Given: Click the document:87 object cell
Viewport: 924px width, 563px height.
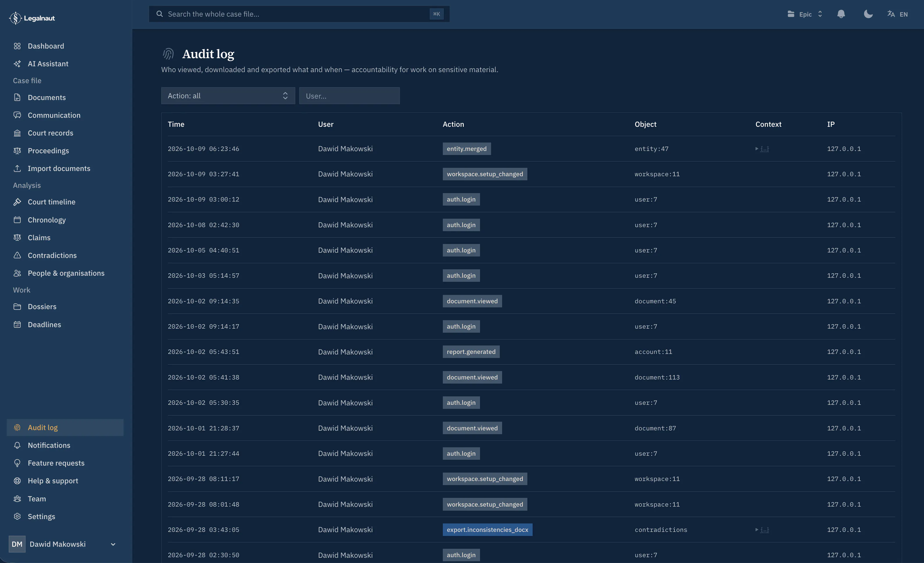Looking at the screenshot, I should click(655, 428).
